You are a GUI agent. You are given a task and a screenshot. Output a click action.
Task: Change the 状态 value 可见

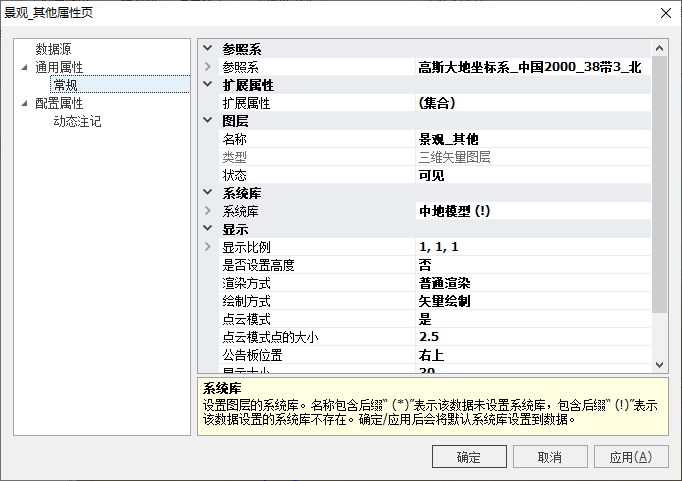click(530, 175)
